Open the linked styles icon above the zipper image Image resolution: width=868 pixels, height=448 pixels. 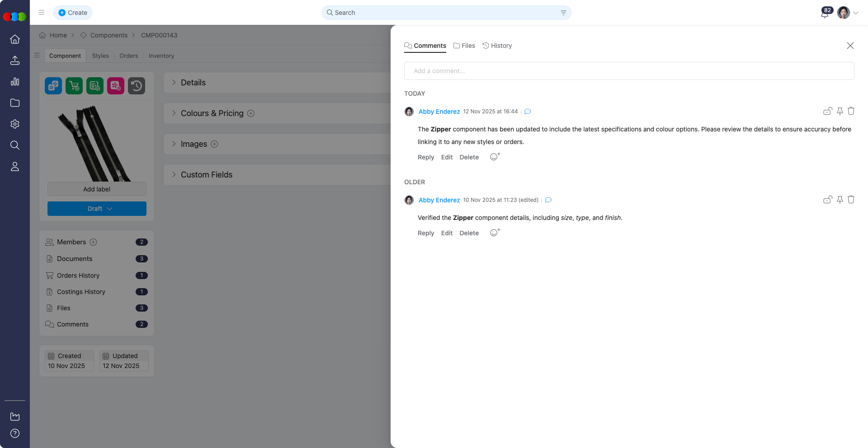point(53,86)
